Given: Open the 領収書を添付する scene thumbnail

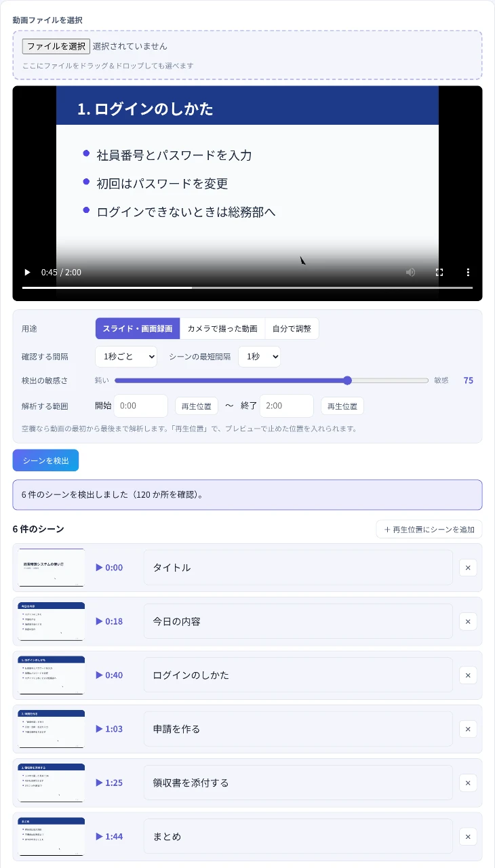Looking at the screenshot, I should coord(52,783).
